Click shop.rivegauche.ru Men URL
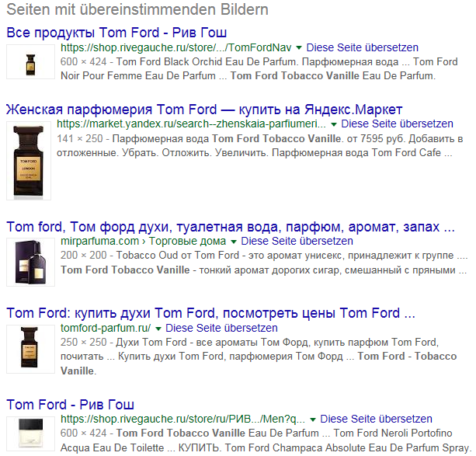Screen dimensions: 476x456 tap(182, 419)
